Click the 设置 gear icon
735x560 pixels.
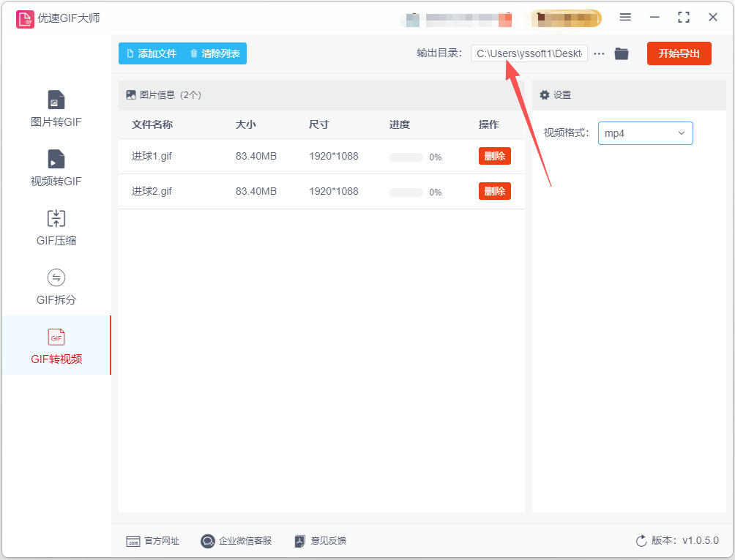[544, 95]
